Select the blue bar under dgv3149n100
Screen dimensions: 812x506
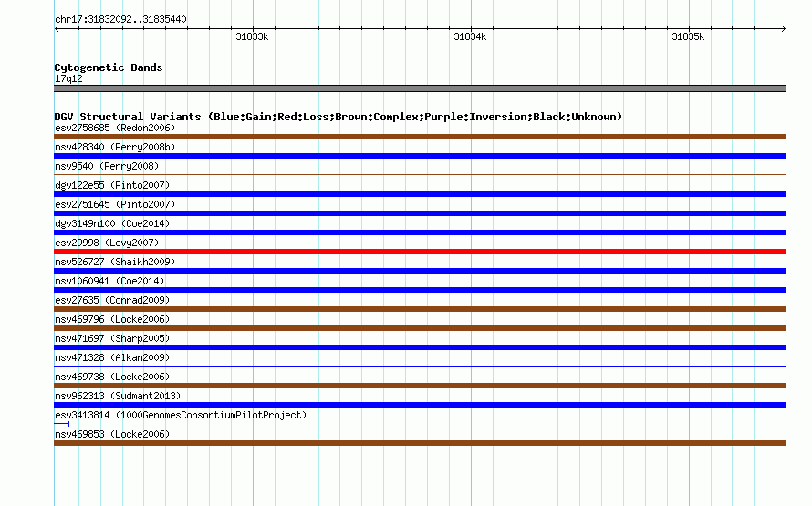click(x=420, y=232)
